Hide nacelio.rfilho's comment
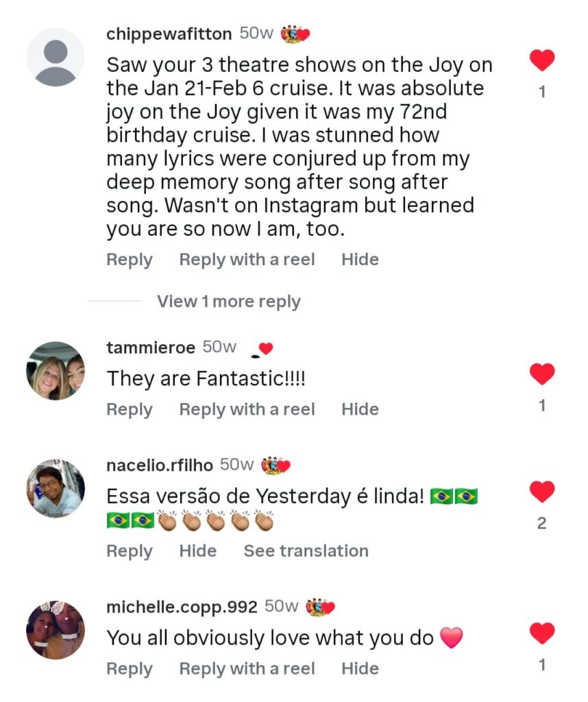 pos(198,551)
